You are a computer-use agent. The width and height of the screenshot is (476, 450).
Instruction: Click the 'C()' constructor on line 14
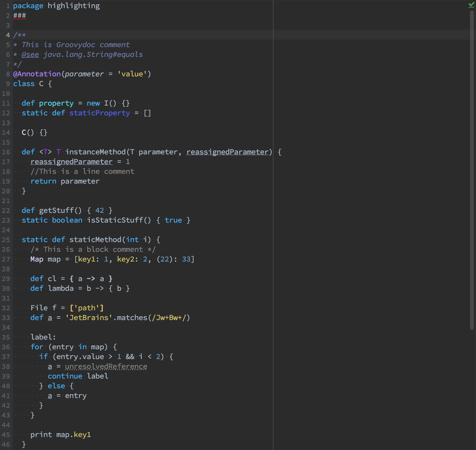tap(28, 132)
